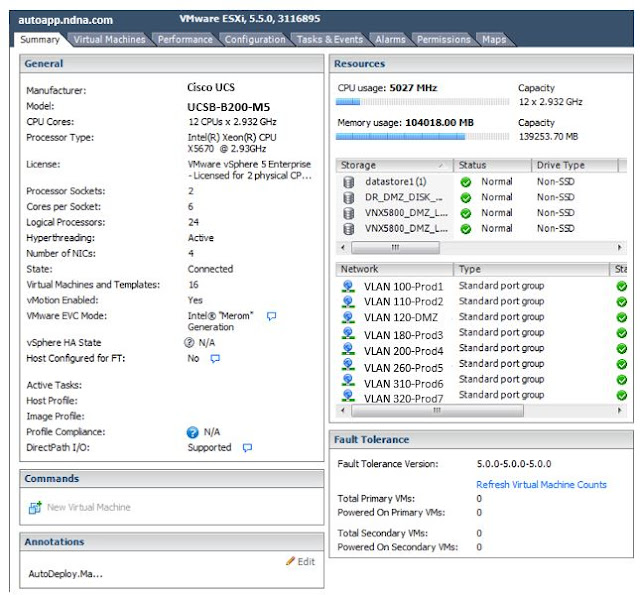Open the EVC Mode info bubble icon
The width and height of the screenshot is (640, 595).
point(271,316)
